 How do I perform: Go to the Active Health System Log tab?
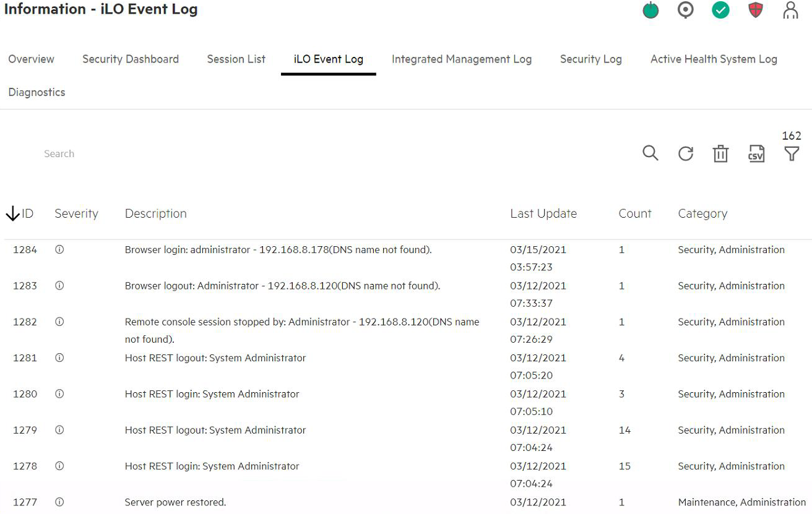[713, 59]
